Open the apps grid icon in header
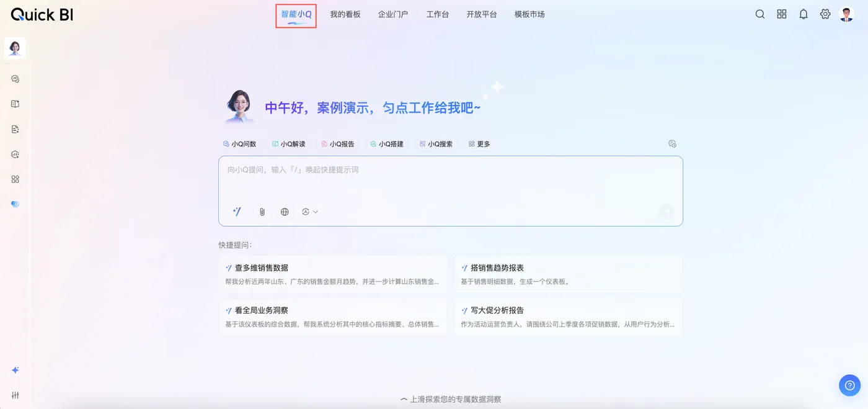This screenshot has width=868, height=409. pos(782,14)
